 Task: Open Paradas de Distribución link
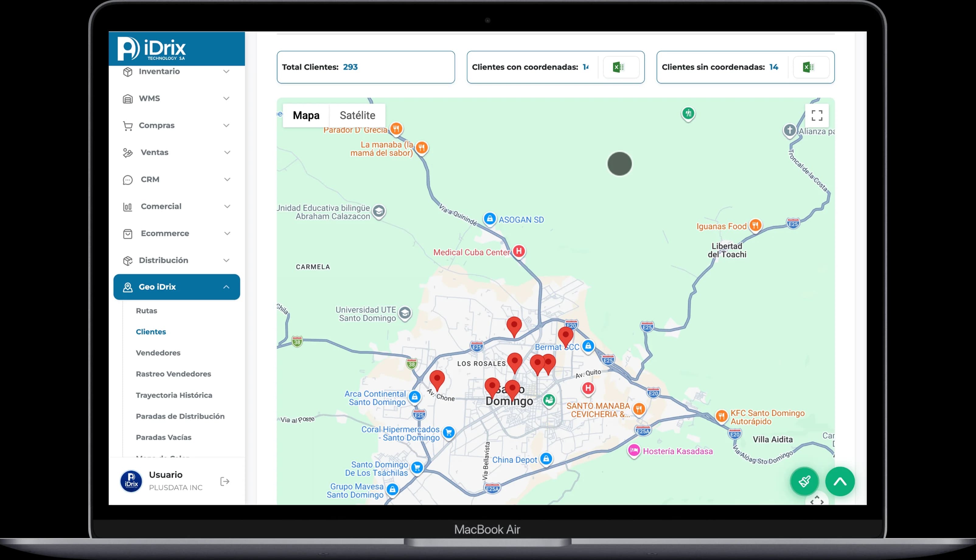point(180,416)
